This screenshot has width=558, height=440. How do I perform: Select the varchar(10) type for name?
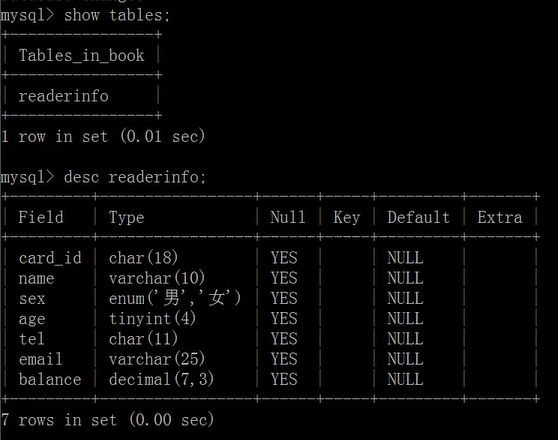pos(157,278)
